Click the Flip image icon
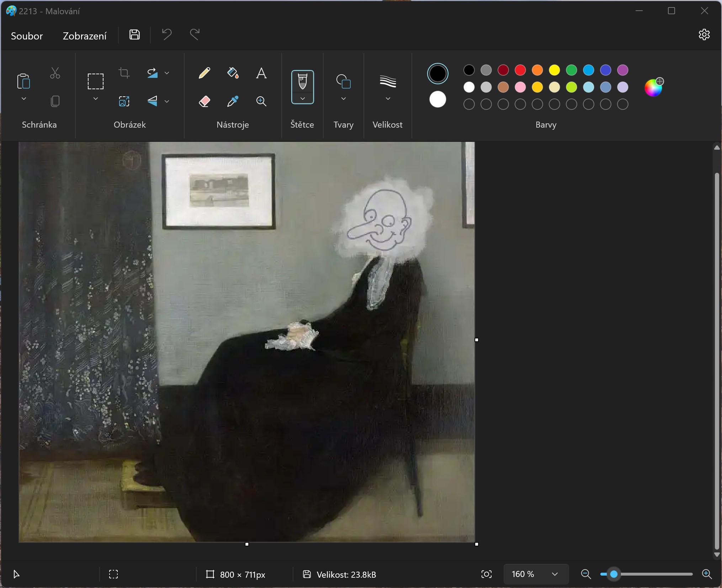This screenshot has height=588, width=722. click(x=153, y=101)
